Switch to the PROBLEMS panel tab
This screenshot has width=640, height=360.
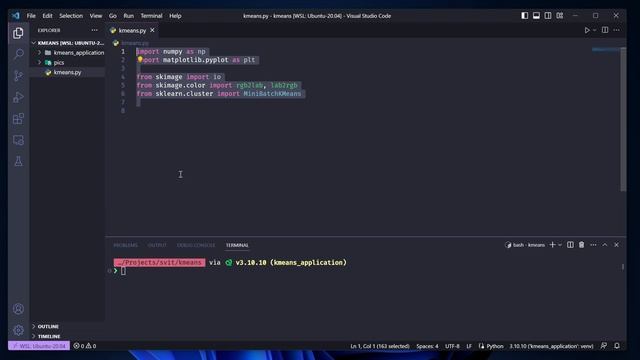[125, 245]
